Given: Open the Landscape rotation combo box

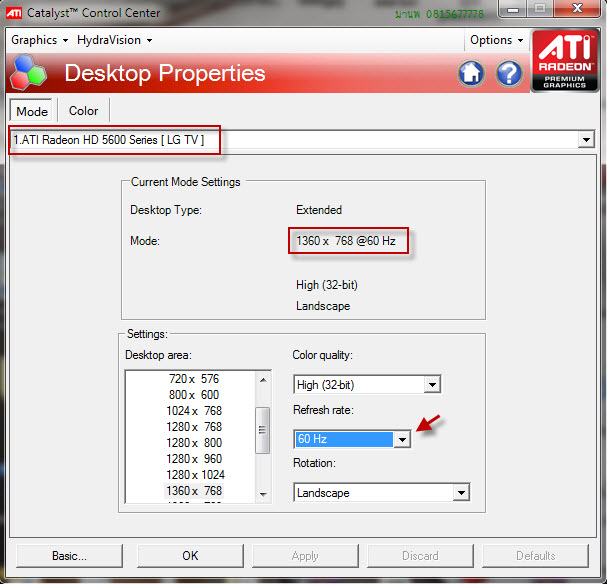Looking at the screenshot, I should pos(382,493).
